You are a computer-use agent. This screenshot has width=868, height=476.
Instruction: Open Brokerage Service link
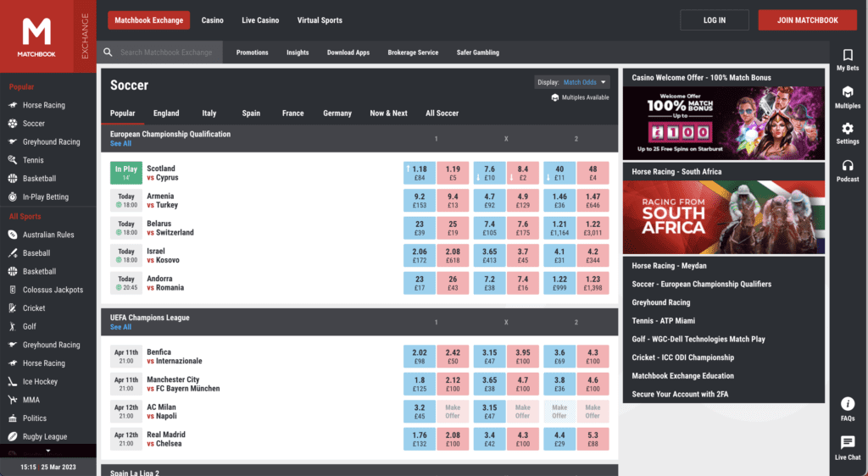tap(413, 53)
